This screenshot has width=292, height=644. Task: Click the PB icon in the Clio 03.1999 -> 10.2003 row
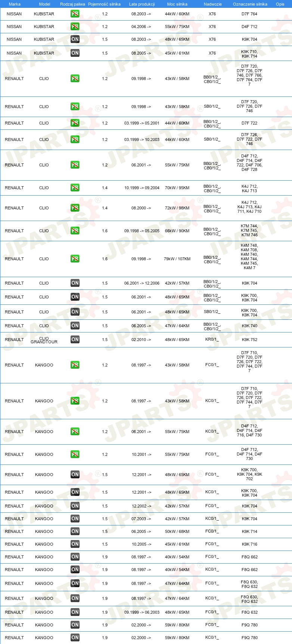pos(75,139)
